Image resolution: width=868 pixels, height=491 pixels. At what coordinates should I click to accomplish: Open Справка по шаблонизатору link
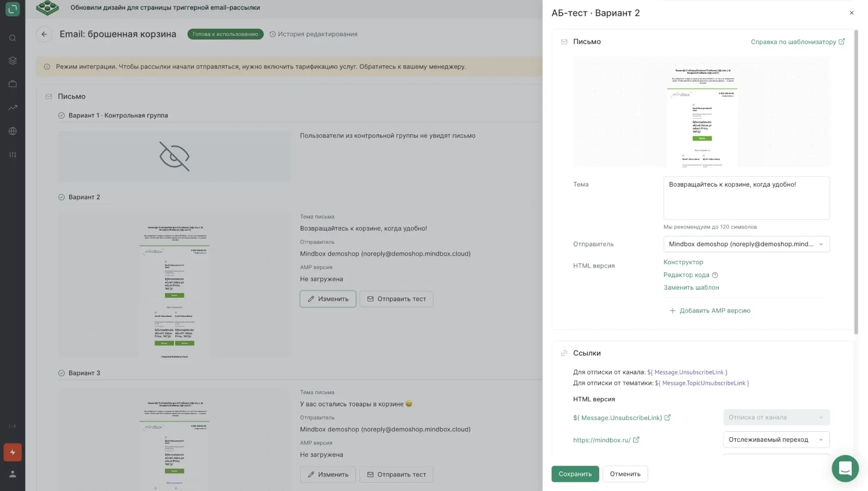point(797,42)
